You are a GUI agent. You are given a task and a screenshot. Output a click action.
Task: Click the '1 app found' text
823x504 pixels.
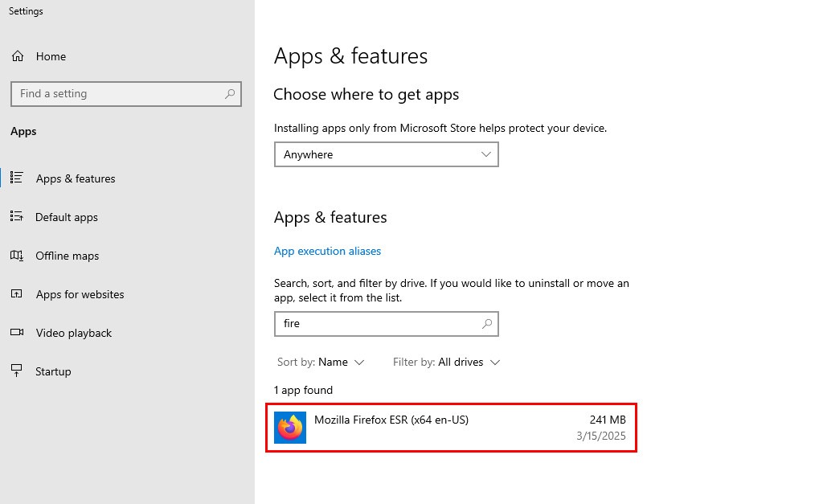(303, 390)
